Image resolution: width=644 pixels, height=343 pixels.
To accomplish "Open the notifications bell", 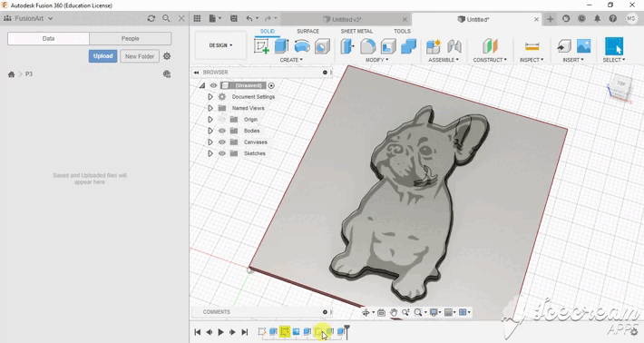I will pyautogui.click(x=597, y=19).
